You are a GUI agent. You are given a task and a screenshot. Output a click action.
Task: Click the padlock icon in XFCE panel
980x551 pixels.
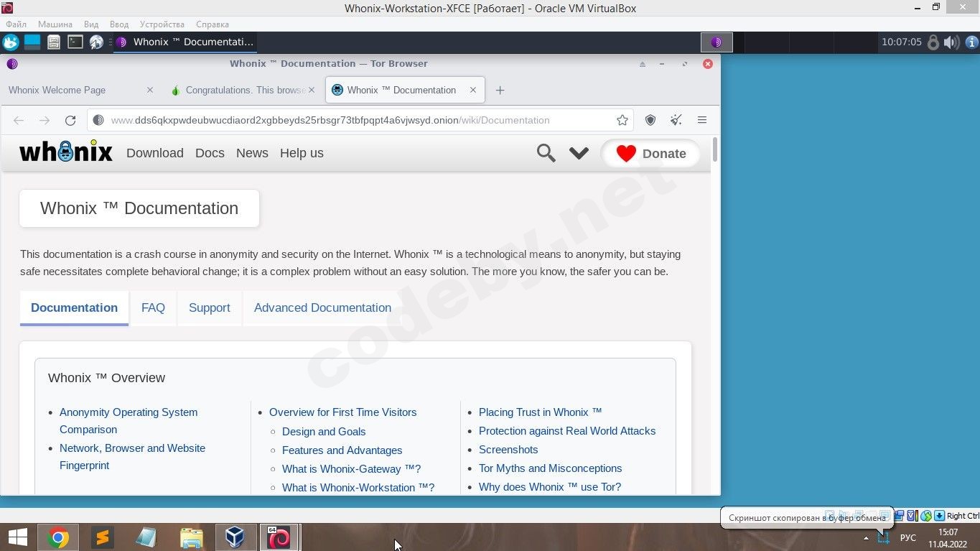coord(933,42)
